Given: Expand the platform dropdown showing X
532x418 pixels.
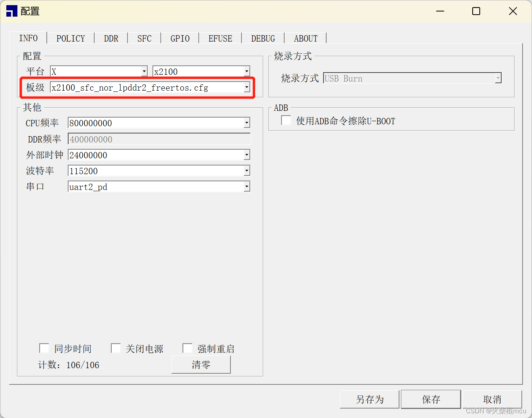Looking at the screenshot, I should pyautogui.click(x=99, y=72).
